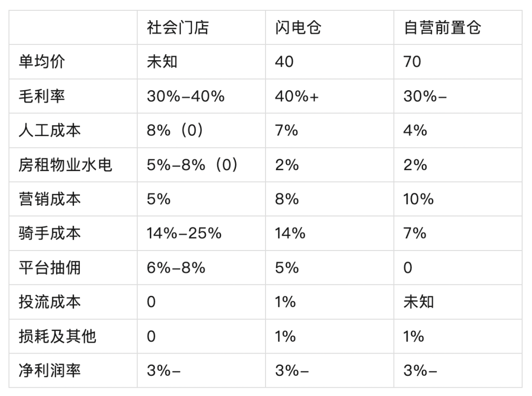Click the 自营前置仓 header cell
This screenshot has width=532, height=396.
442,28
